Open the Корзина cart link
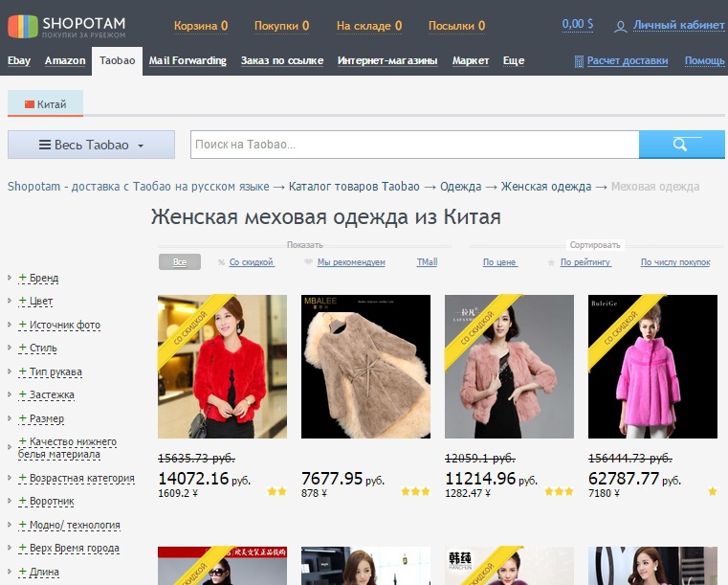The height and width of the screenshot is (585, 728). 201,26
